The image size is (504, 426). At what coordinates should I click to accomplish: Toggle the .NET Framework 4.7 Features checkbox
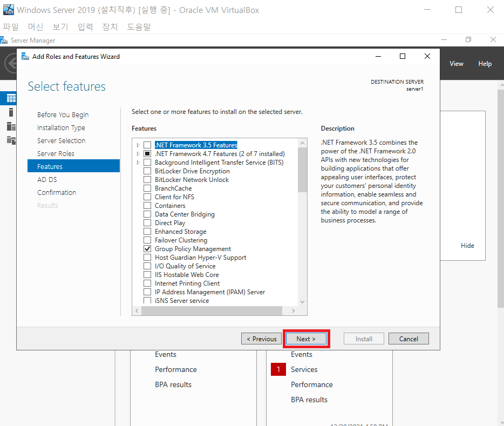click(147, 154)
